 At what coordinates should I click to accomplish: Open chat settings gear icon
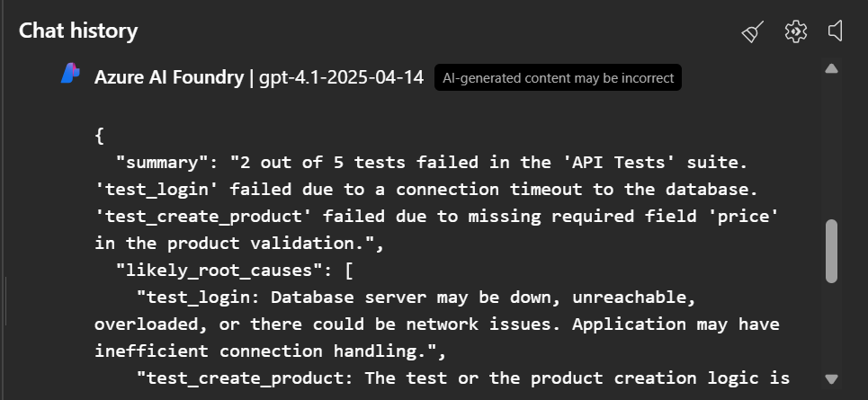[x=795, y=31]
